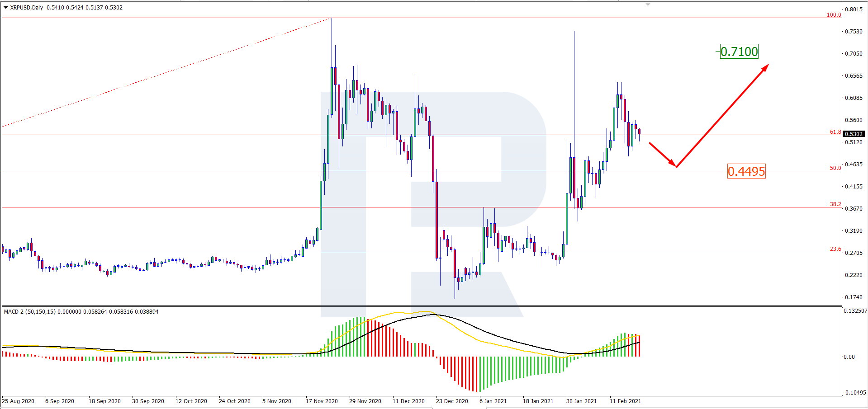Click the gray chart shift marker triangle

648,4
